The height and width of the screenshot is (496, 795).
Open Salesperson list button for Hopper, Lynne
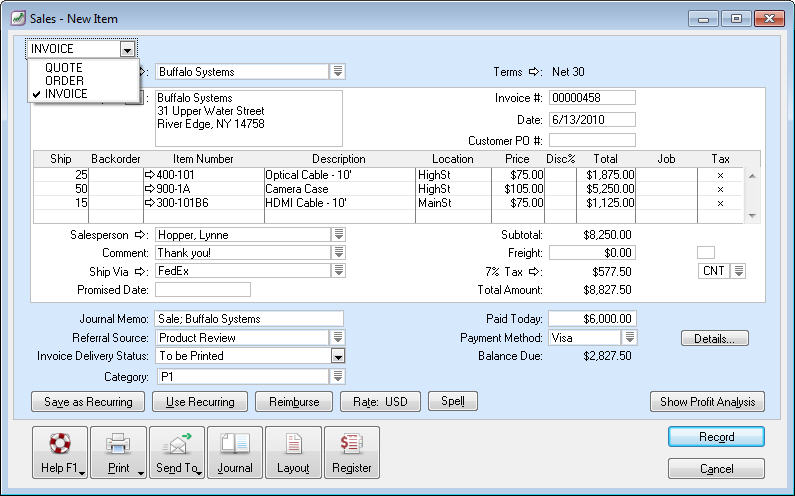[338, 234]
